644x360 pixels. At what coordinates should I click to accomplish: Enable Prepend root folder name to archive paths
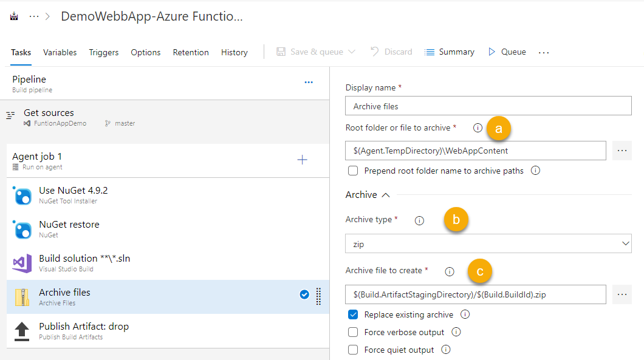[353, 171]
